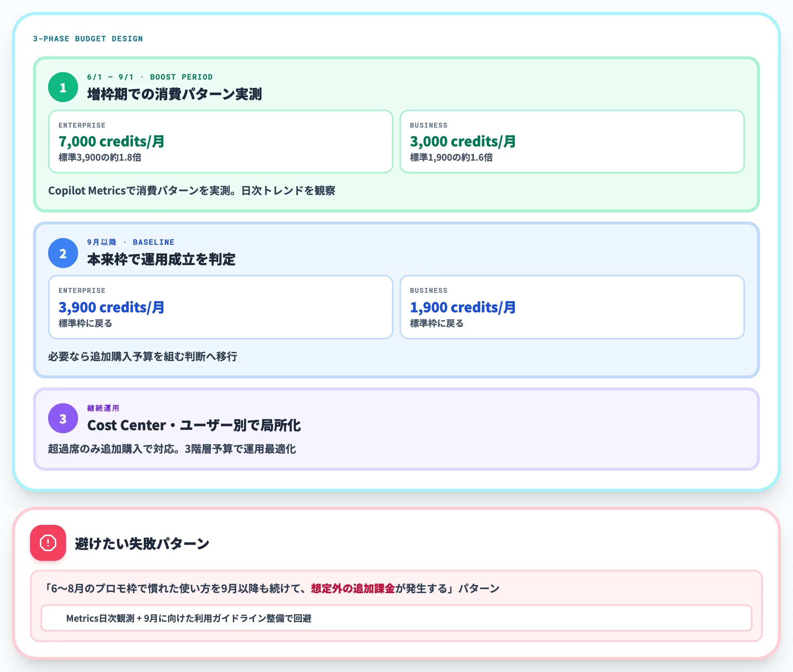Click the sentence starting with Copilot Metricsで消費パターン
Screen dimensions: 793x672
point(191,190)
